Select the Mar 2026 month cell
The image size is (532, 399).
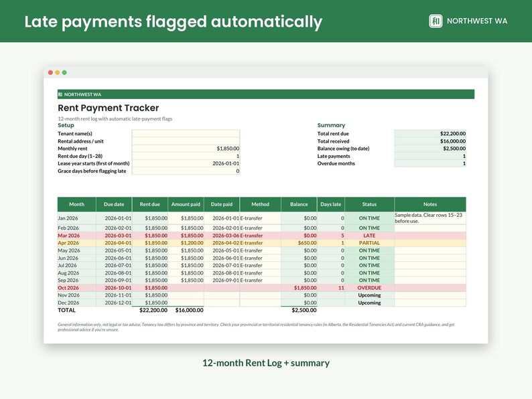(x=76, y=236)
